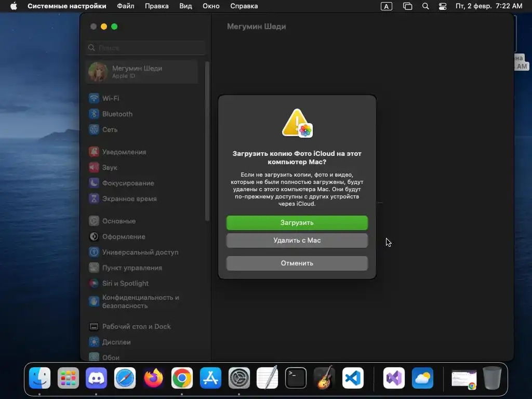The width and height of the screenshot is (532, 399).
Task: Open Мегумин Шеди Apple ID profile
Action: pyautogui.click(x=142, y=72)
